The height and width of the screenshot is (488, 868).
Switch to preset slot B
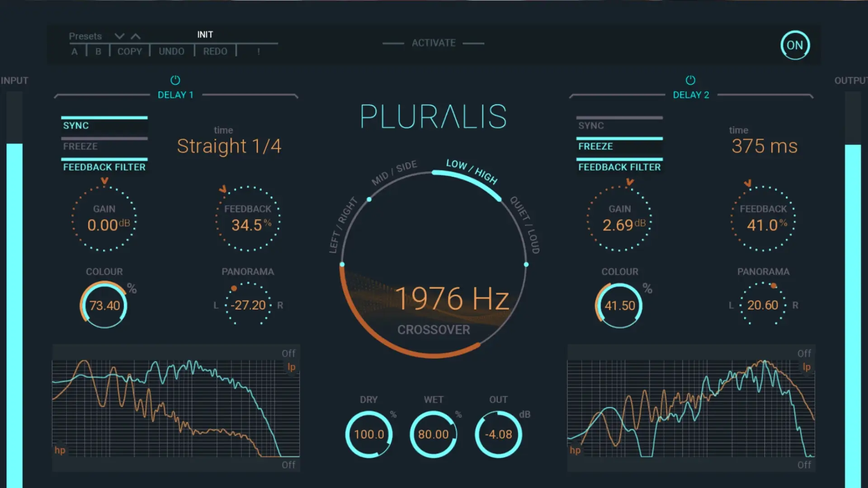tap(98, 52)
